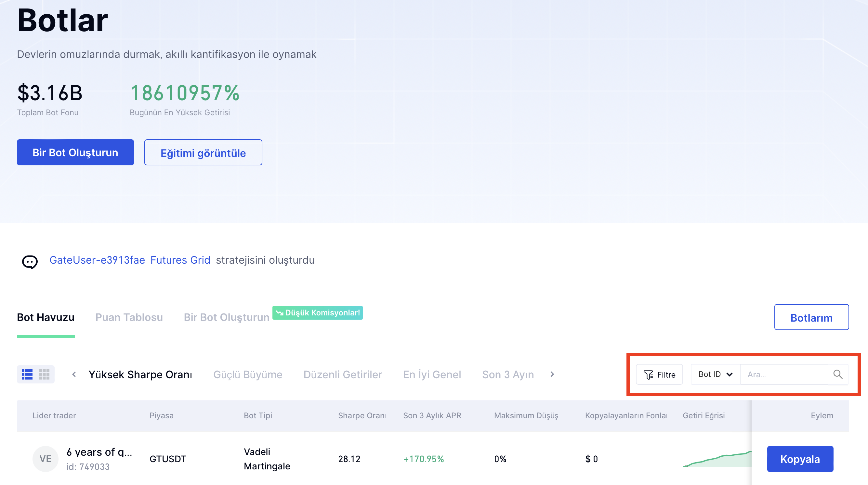Select Düzenli Getiriler category
Viewport: 868px width, 485px height.
click(343, 374)
